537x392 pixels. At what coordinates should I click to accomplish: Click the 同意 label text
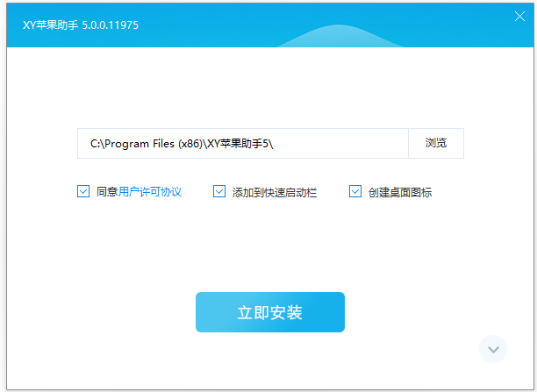coord(107,191)
